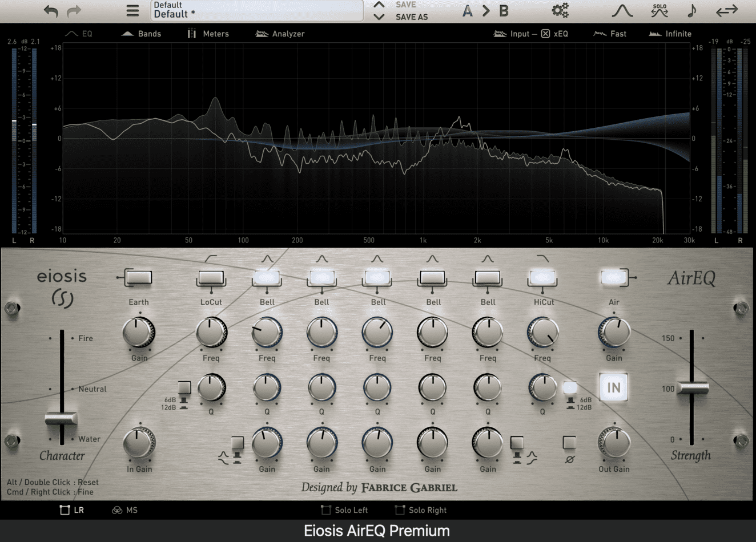Redo with the forward arrow icon

(74, 11)
